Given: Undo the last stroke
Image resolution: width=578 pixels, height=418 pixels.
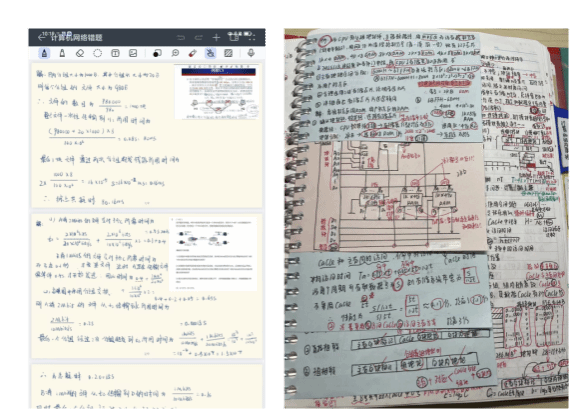Looking at the screenshot, I should (181, 37).
